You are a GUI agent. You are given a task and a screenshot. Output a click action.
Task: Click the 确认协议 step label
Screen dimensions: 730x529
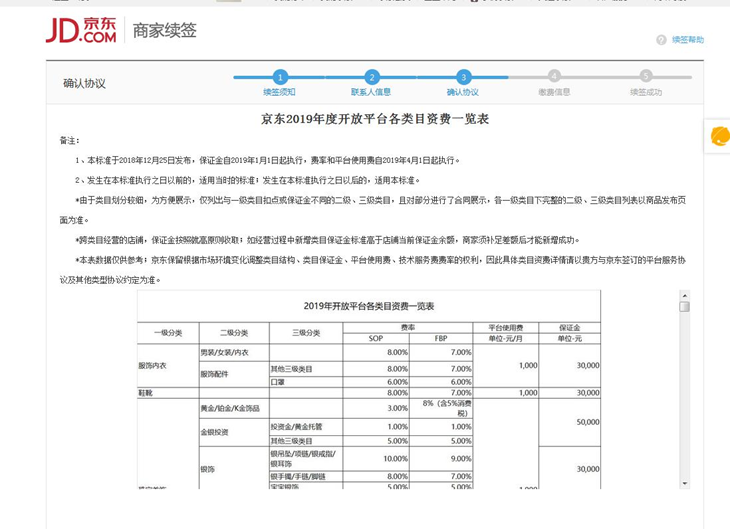point(463,92)
